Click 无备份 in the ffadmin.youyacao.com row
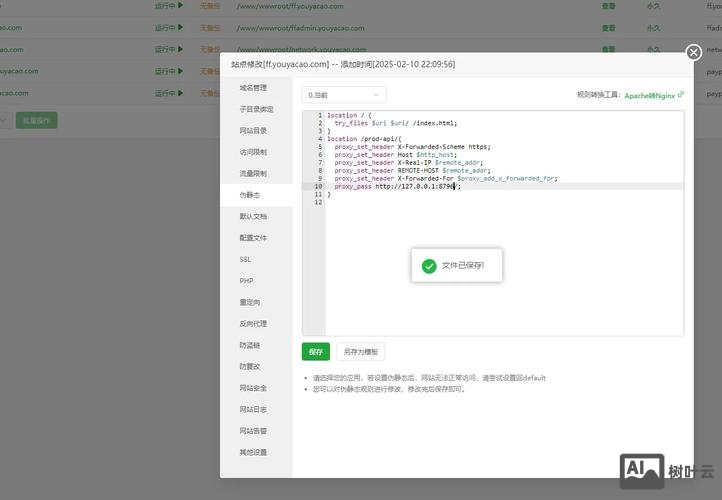Screen dimensions: 722x500 coord(211,27)
